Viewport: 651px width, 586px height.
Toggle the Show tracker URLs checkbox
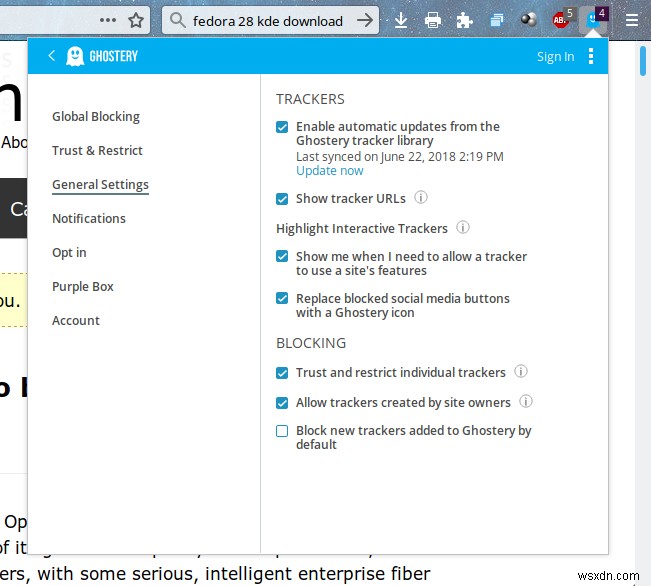[282, 199]
